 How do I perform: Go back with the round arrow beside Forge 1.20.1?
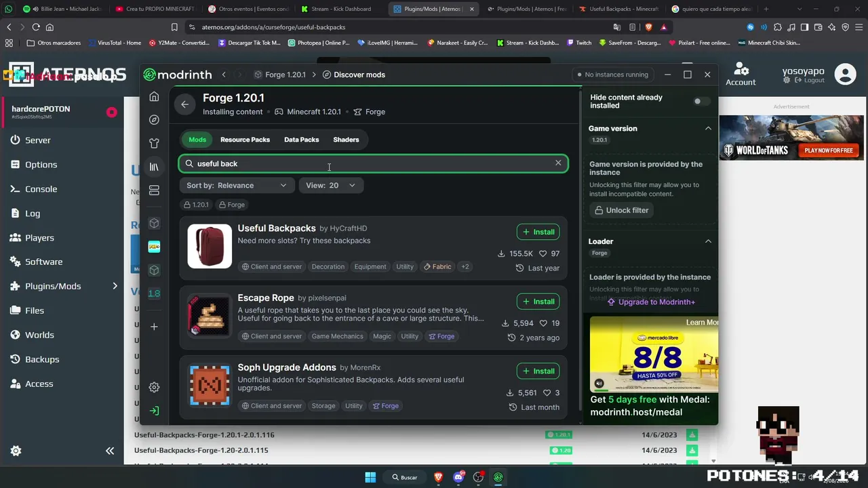(x=185, y=104)
